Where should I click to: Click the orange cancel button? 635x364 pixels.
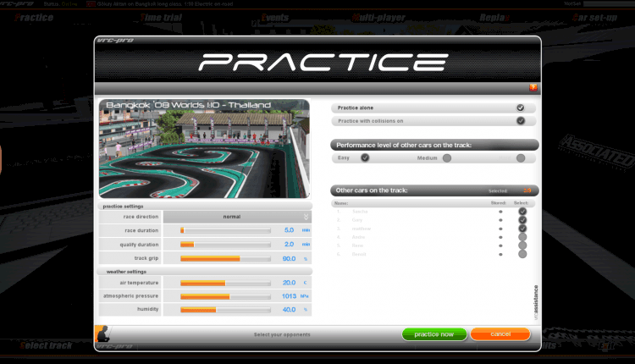click(x=500, y=334)
